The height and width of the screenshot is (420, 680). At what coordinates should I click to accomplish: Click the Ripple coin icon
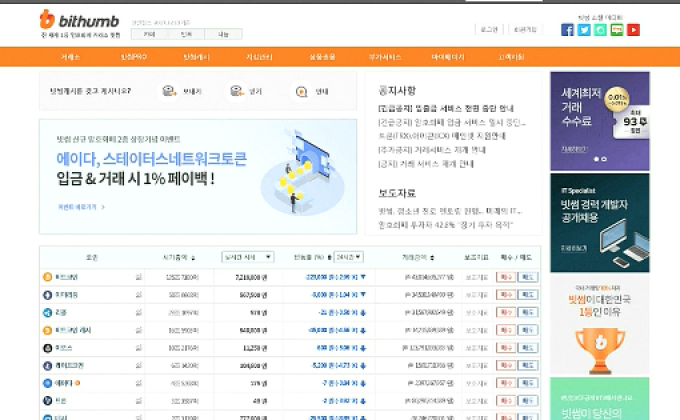coord(48,312)
